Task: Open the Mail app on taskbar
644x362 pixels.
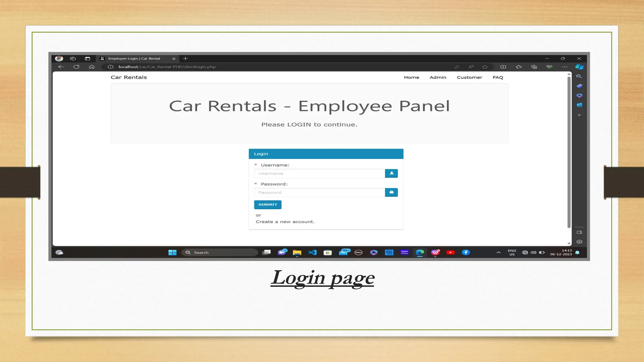Action: pos(344,252)
